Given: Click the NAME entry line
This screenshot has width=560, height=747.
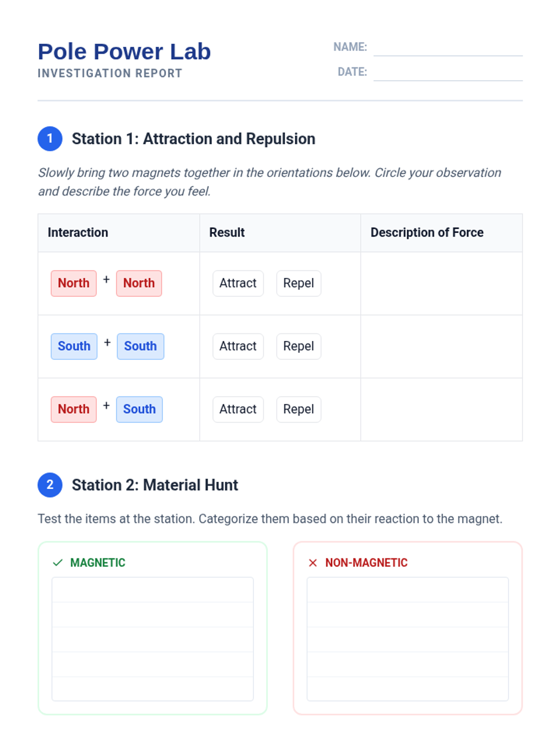Looking at the screenshot, I should pyautogui.click(x=448, y=49).
